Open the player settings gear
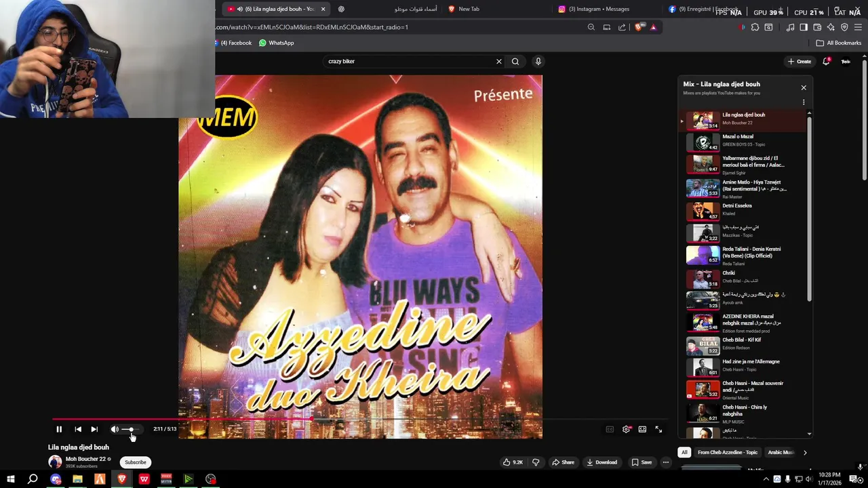 tap(626, 429)
